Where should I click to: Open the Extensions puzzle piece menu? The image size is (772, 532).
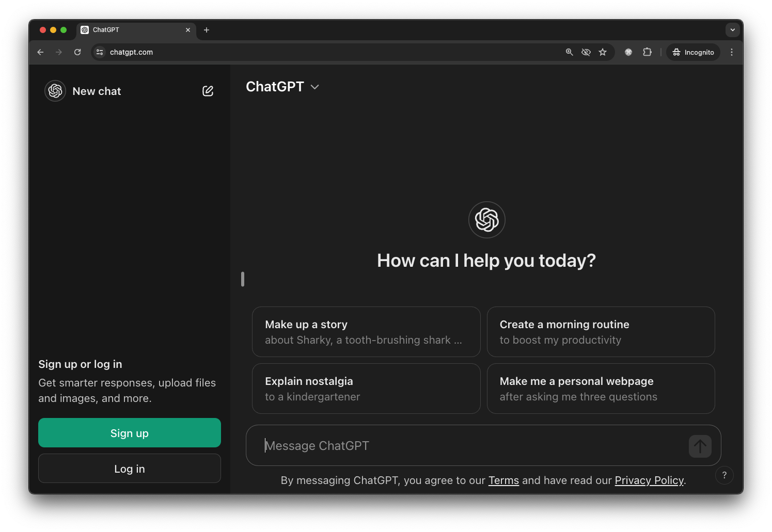click(647, 52)
